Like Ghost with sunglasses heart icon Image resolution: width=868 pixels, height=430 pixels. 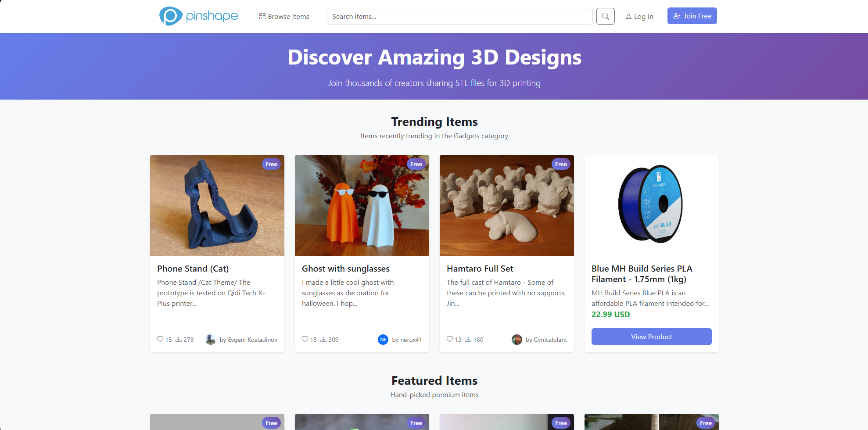coord(305,339)
